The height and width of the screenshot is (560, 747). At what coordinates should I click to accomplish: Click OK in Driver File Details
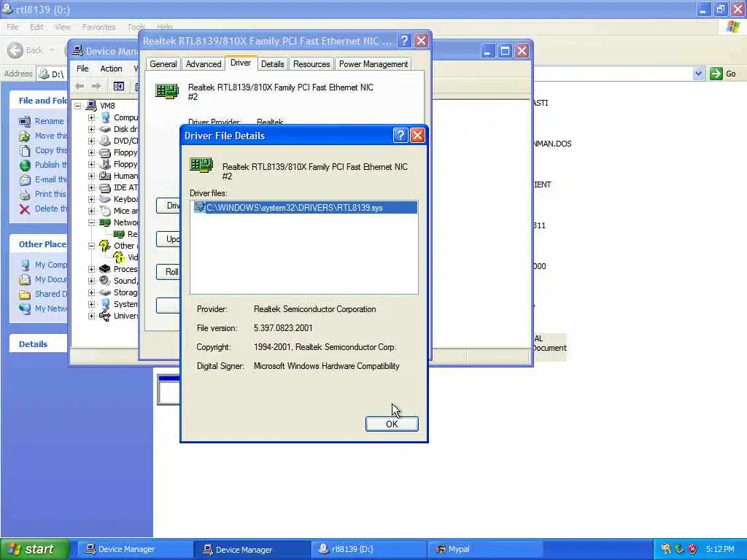[392, 424]
